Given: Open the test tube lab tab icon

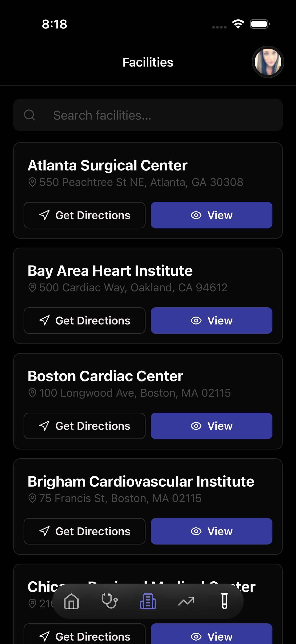Looking at the screenshot, I should pyautogui.click(x=225, y=601).
